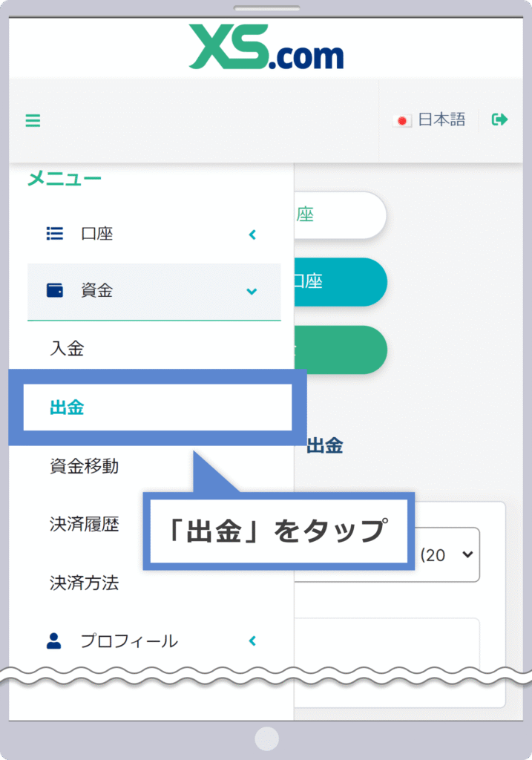Expand the プロフィール menu chevron

point(252,641)
